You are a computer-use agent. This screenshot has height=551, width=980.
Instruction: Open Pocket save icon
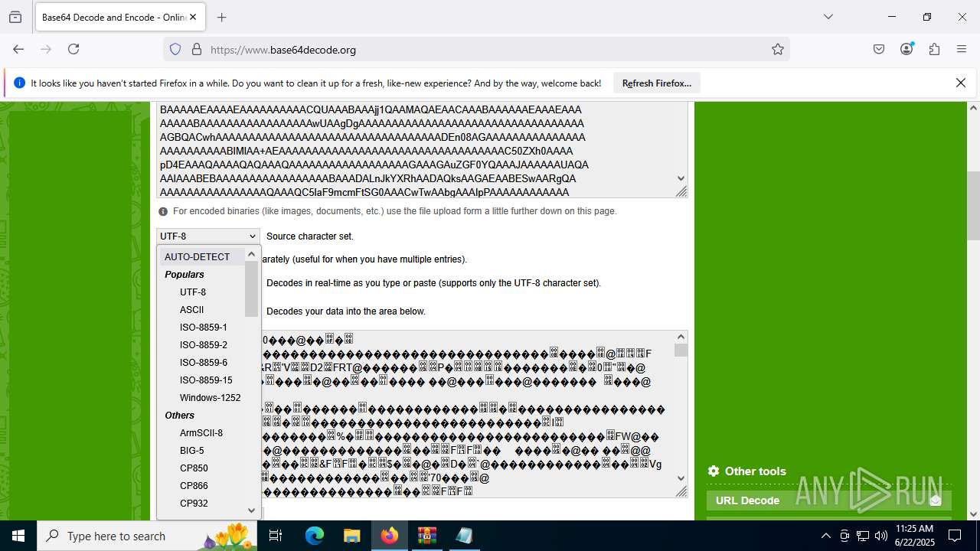coord(879,49)
